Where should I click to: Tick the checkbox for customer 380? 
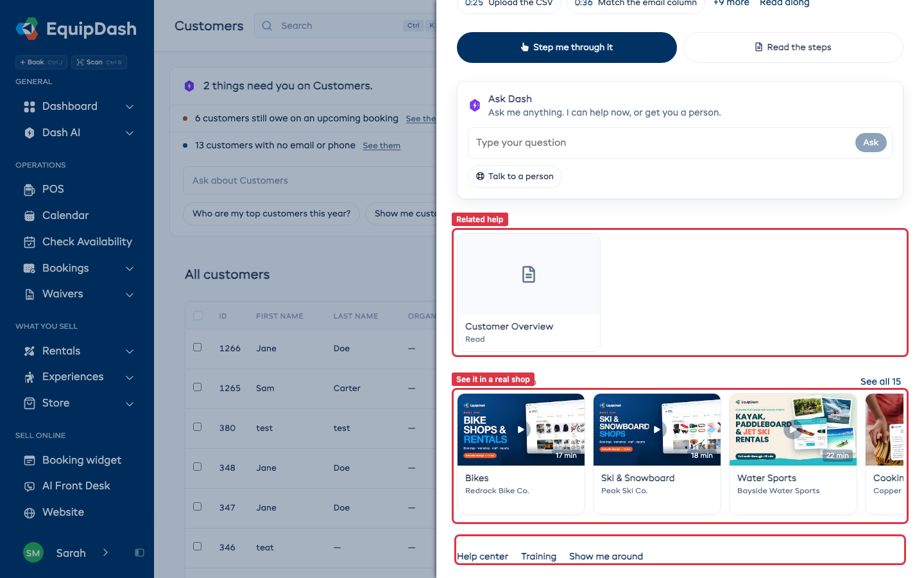tap(198, 427)
